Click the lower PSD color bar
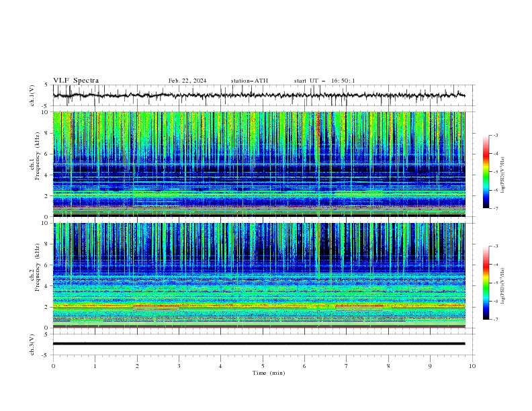The height and width of the screenshot is (411, 532). click(486, 283)
